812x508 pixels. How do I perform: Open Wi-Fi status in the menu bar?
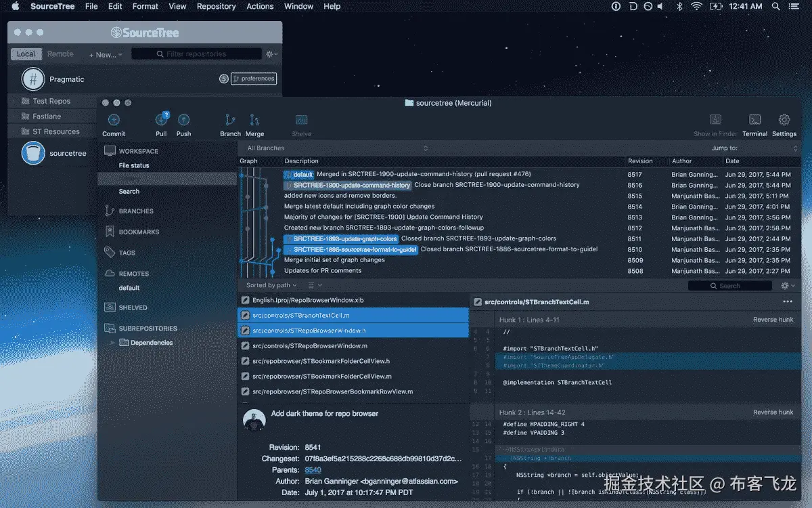point(696,6)
